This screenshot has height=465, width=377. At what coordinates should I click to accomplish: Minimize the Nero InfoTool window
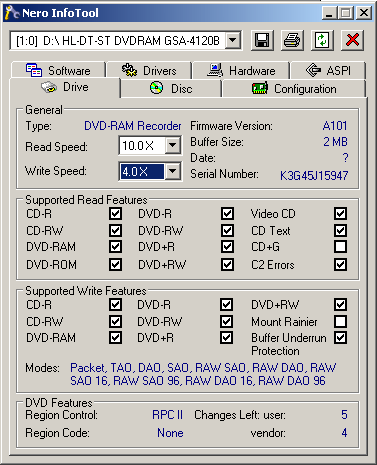pyautogui.click(x=329, y=13)
